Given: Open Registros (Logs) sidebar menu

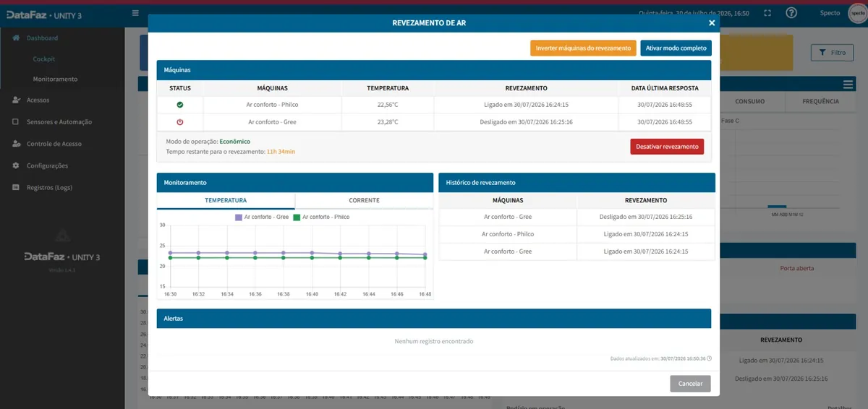Looking at the screenshot, I should 49,187.
